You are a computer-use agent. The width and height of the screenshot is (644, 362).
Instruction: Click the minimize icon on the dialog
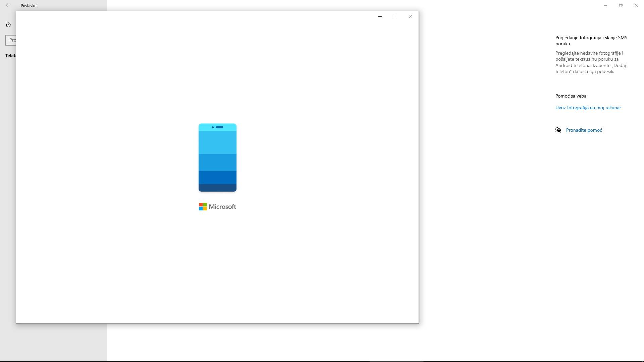point(380,16)
